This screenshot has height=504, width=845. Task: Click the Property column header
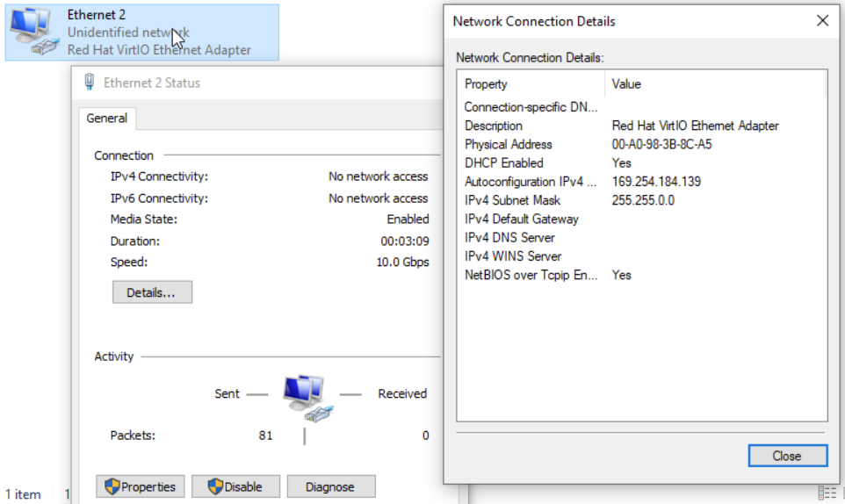(486, 84)
